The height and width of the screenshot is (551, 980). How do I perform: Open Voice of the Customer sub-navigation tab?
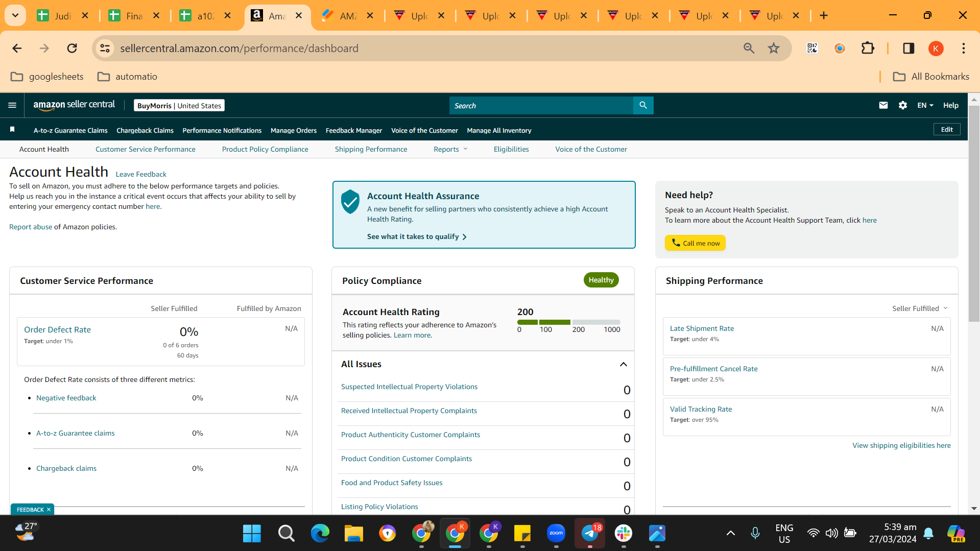coord(591,149)
